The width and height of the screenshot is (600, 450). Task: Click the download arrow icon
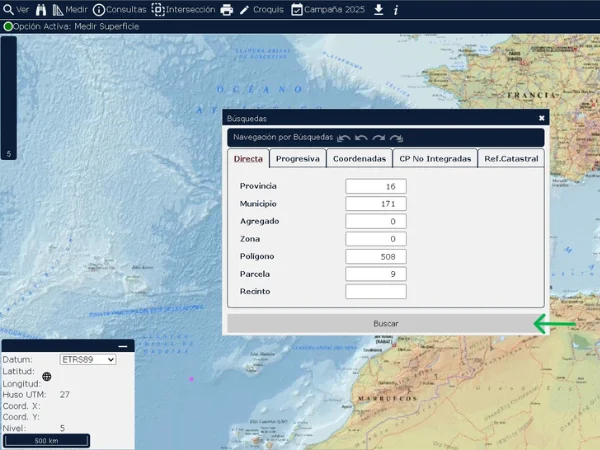click(379, 9)
